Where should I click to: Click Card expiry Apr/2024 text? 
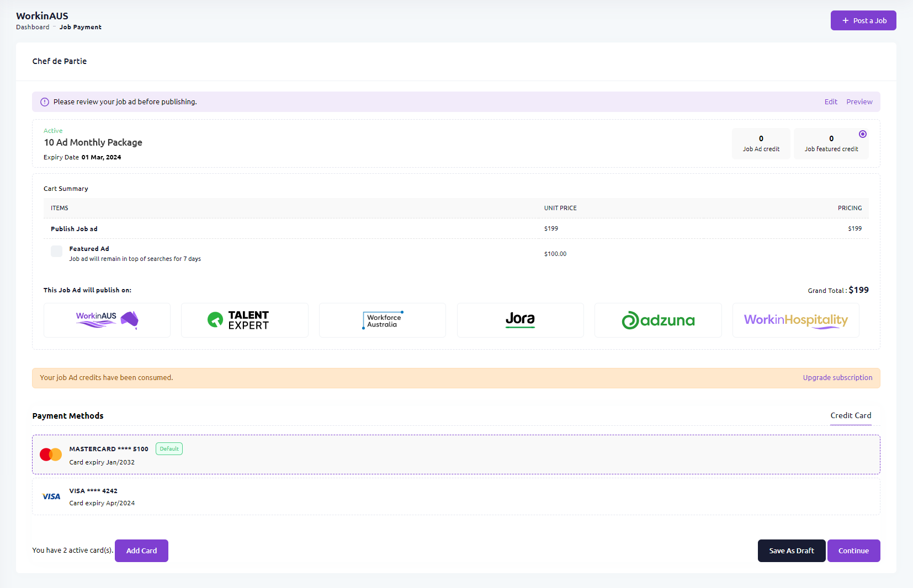click(102, 503)
